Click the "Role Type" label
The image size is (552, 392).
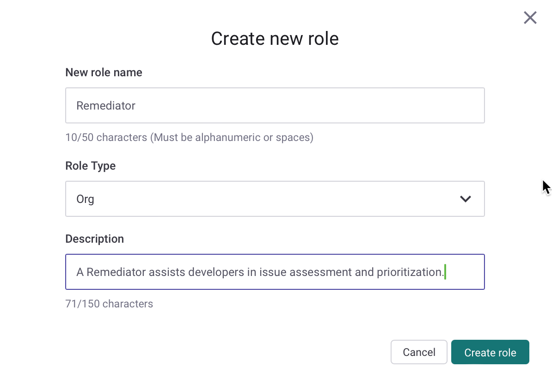coord(90,166)
